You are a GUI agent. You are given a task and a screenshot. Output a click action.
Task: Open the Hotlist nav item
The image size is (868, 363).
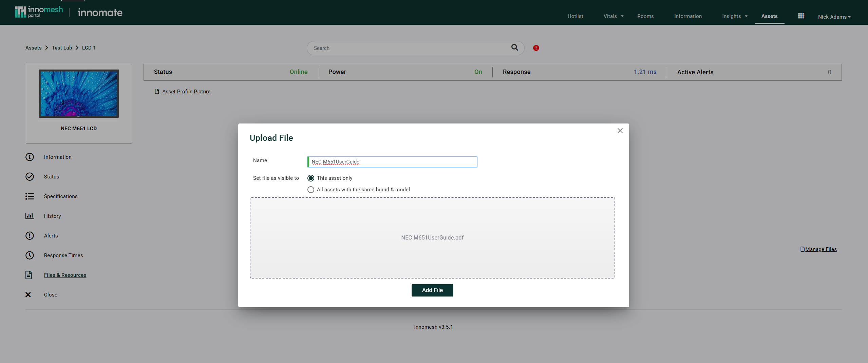(575, 16)
